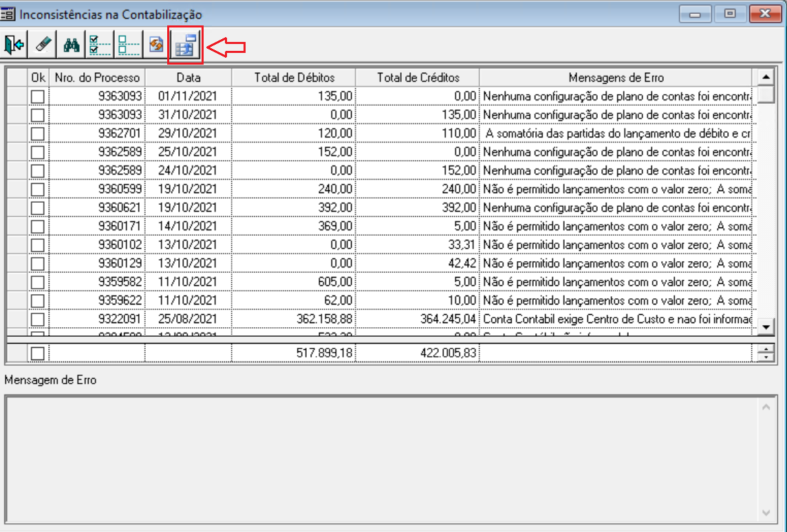Click totals row spinner up arrow
This screenshot has width=787, height=532.
[x=766, y=349]
